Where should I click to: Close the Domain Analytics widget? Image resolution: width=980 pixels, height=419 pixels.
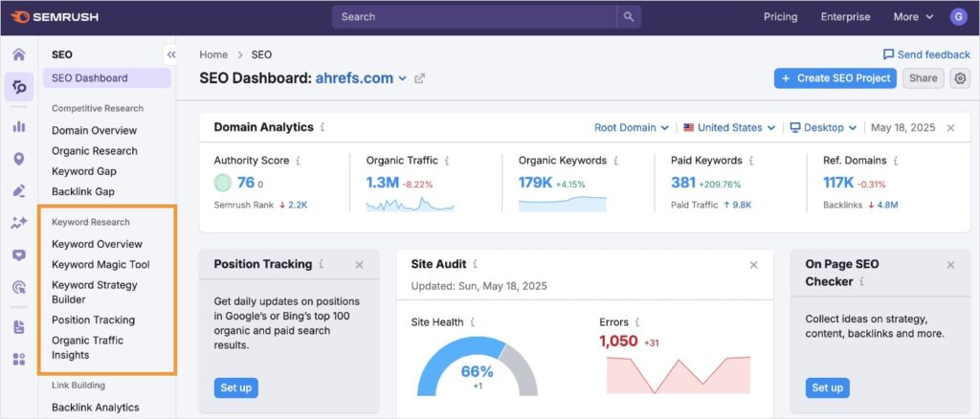point(950,127)
